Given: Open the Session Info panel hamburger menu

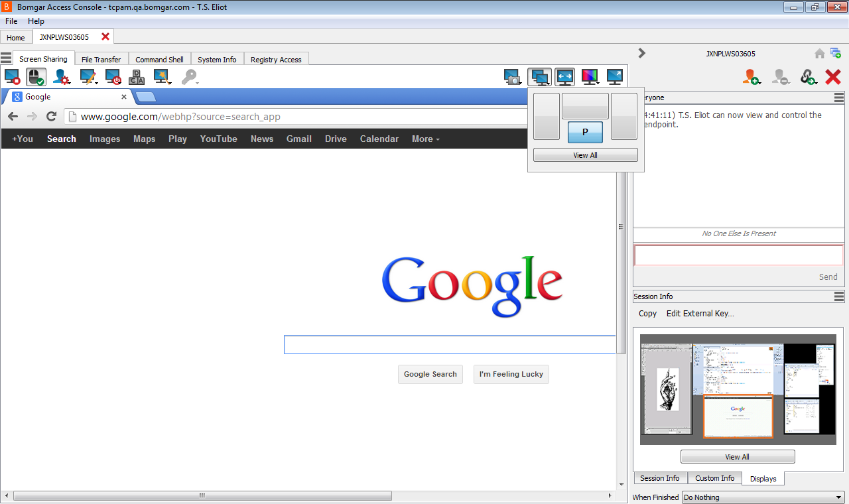Looking at the screenshot, I should click(x=839, y=296).
